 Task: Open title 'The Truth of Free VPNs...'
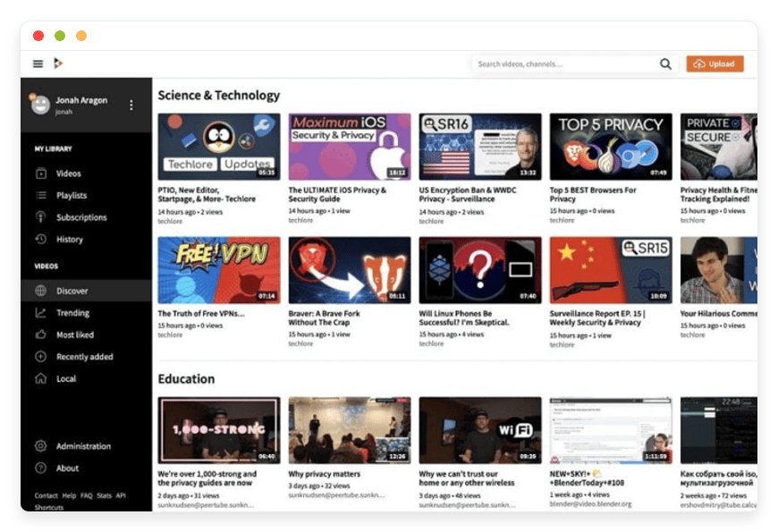pos(201,313)
